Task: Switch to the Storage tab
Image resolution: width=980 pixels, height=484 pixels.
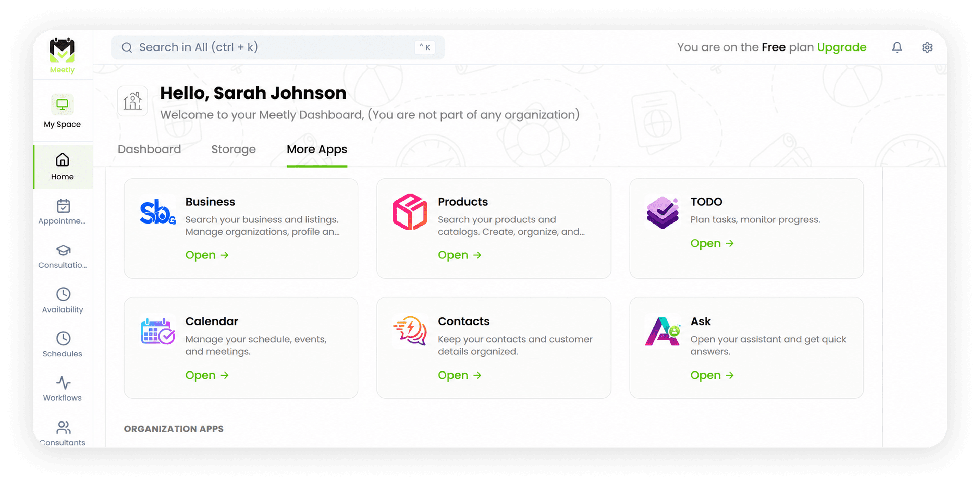Action: [x=233, y=149]
